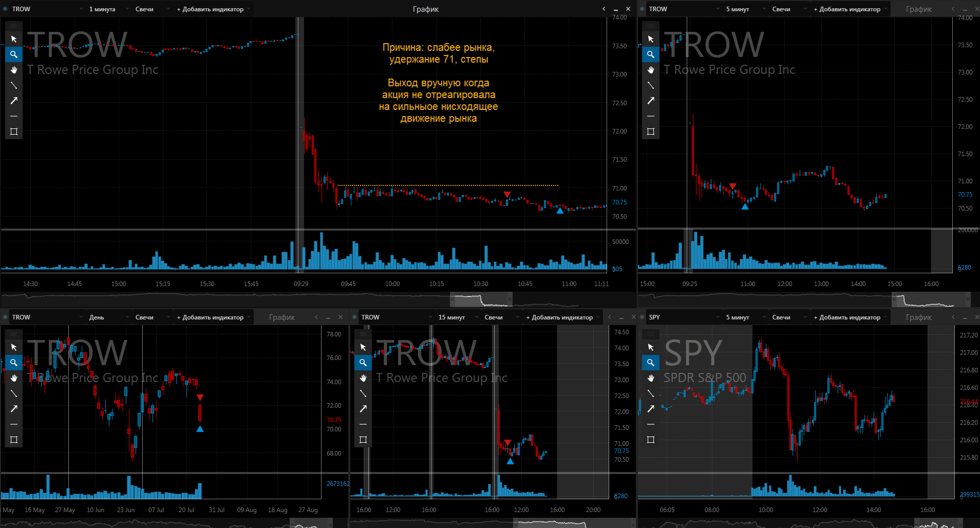Select pointer tool in TROW 5 минут chart
Screen dimensions: 980x528
click(x=651, y=39)
